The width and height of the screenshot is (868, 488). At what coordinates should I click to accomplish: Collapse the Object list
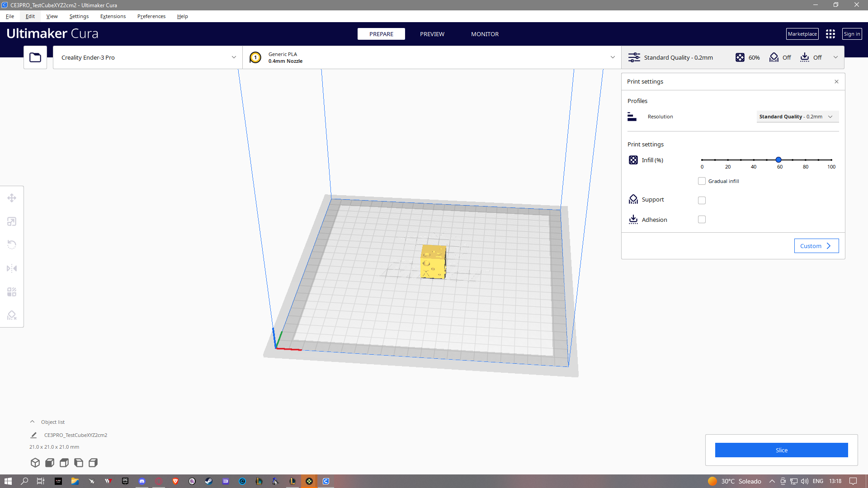tap(32, 422)
